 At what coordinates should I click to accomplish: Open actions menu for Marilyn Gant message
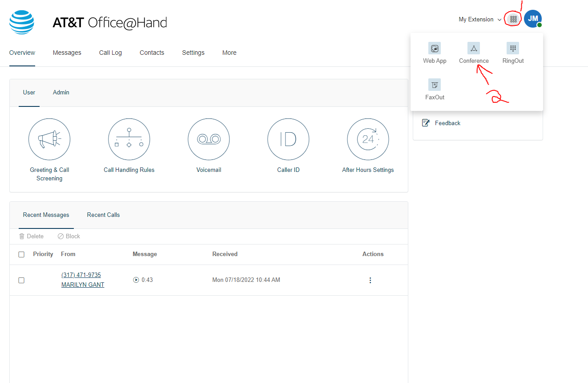(370, 280)
